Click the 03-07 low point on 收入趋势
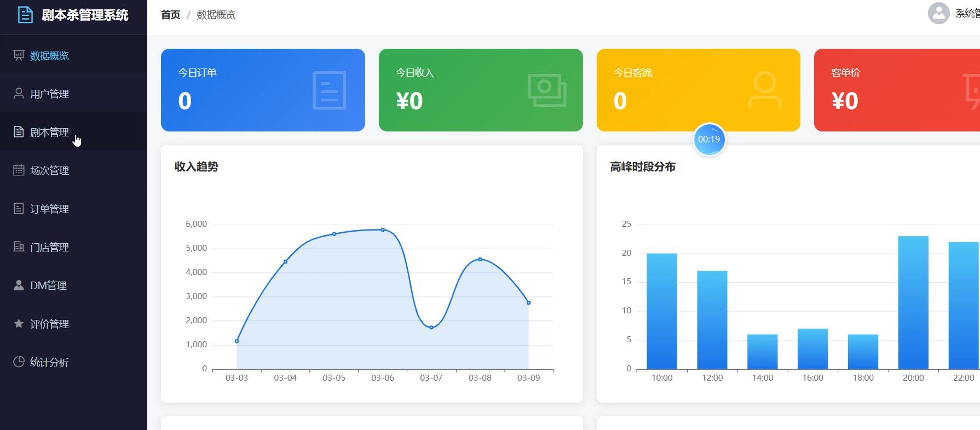The image size is (980, 430). (x=431, y=328)
